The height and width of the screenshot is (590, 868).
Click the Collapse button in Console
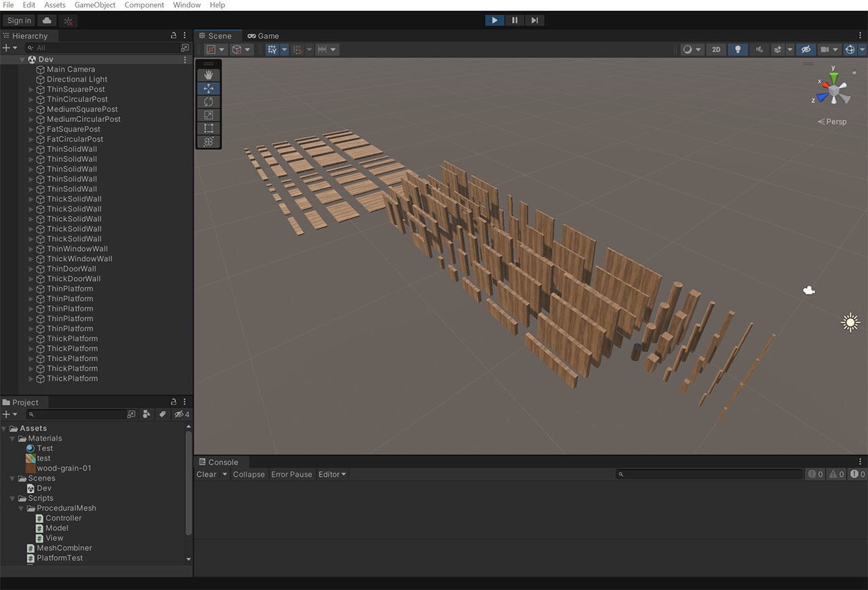249,475
